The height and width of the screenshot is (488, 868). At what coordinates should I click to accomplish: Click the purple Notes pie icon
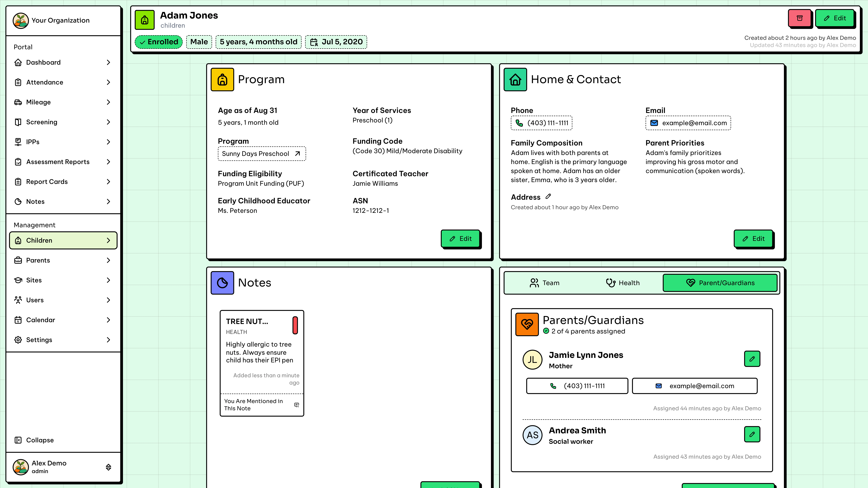point(222,283)
